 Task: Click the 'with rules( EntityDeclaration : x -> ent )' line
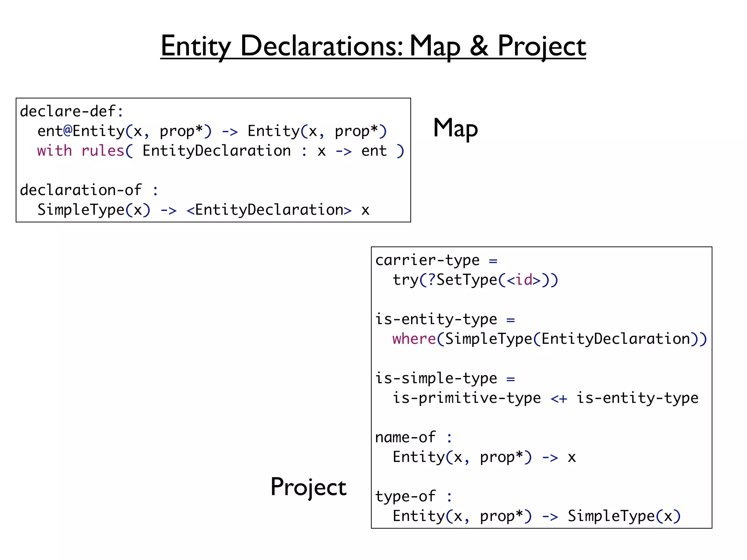click(x=221, y=151)
